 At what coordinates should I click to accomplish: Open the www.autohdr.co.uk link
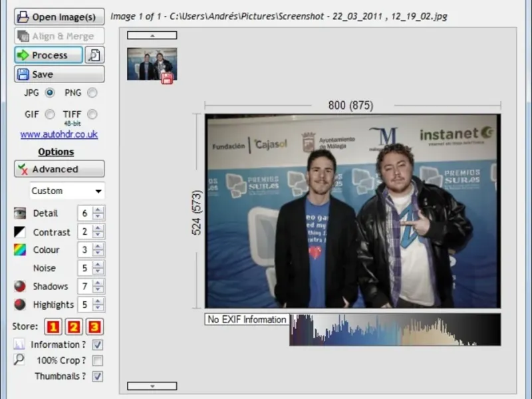(x=59, y=134)
